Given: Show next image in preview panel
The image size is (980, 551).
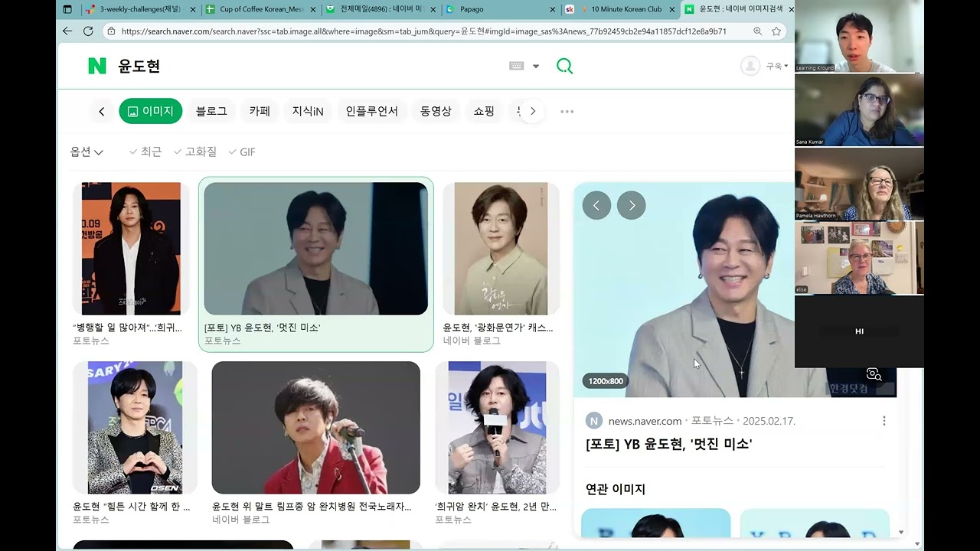Looking at the screenshot, I should (632, 205).
